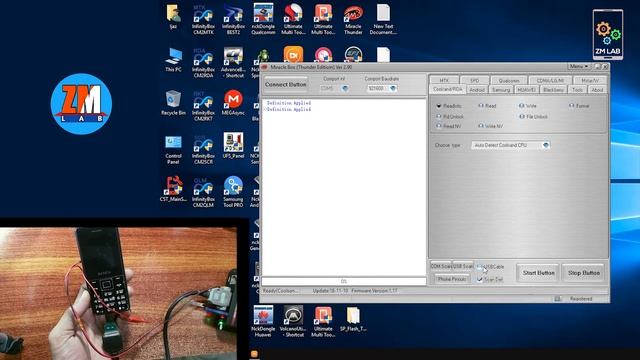The image size is (640, 360).
Task: Open the AdvanceB... Shortcut desktop icon
Action: click(233, 63)
